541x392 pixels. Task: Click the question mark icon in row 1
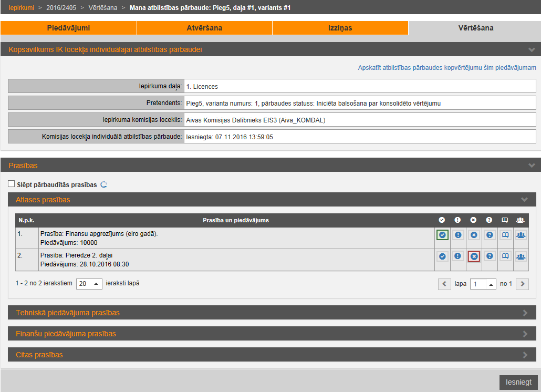[490, 235]
